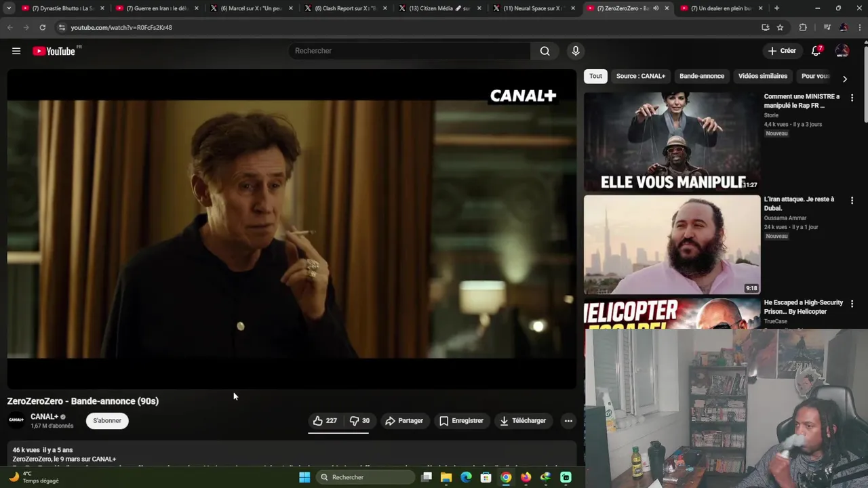Reload the page in Chrome

coord(42,27)
